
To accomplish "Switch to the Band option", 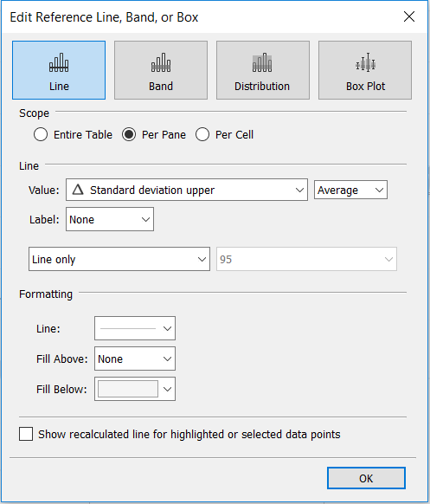I will click(x=161, y=70).
